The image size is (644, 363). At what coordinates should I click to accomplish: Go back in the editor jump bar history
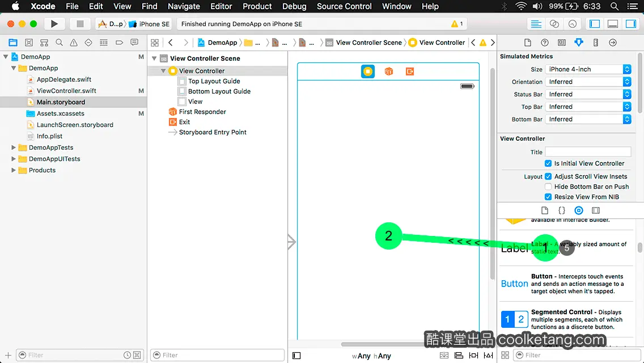click(x=171, y=43)
